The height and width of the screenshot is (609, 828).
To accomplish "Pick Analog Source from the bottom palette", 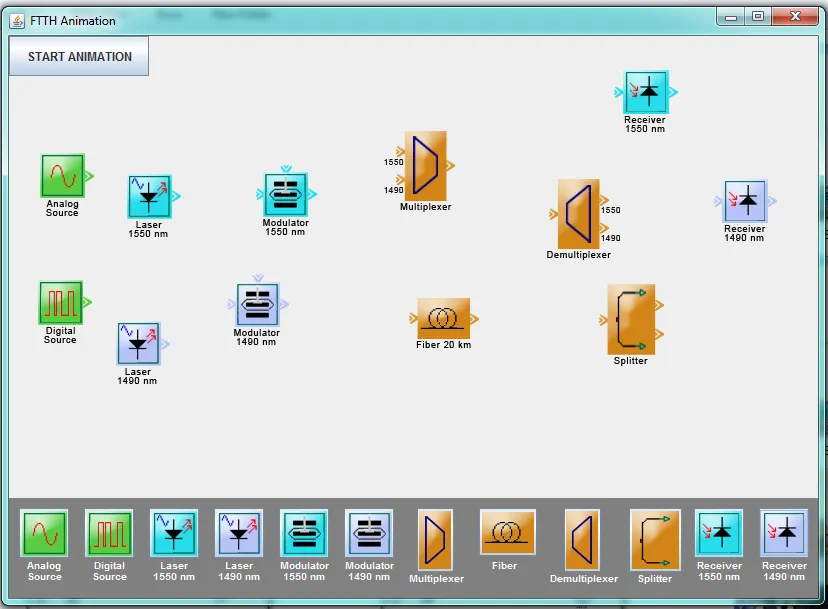I will 44,533.
